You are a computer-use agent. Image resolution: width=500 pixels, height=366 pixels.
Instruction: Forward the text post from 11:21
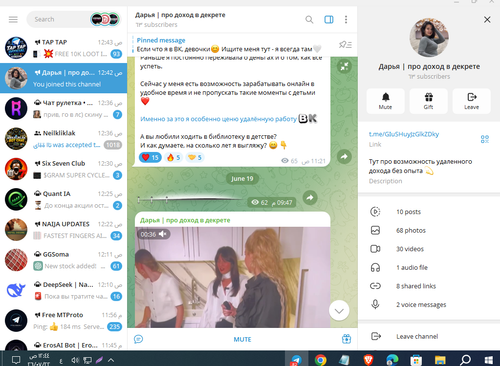click(344, 157)
